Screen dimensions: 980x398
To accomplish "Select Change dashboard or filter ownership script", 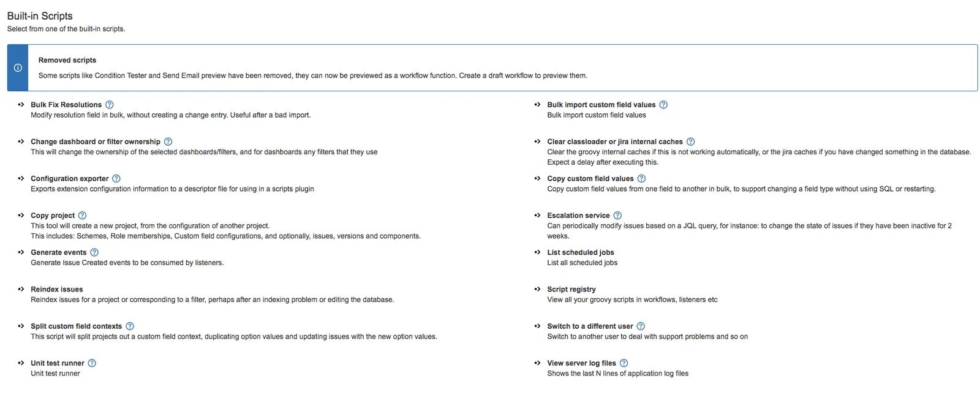I will (x=96, y=141).
